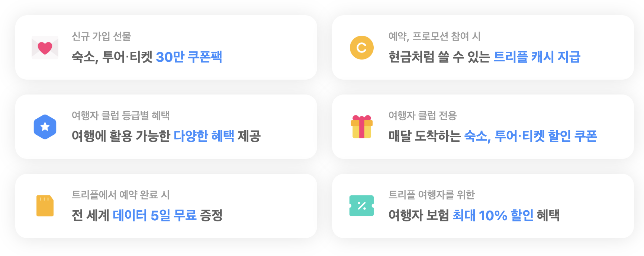Select the 여행자 클럽 등급별 혜택 label
This screenshot has height=256, width=644.
coord(120,116)
